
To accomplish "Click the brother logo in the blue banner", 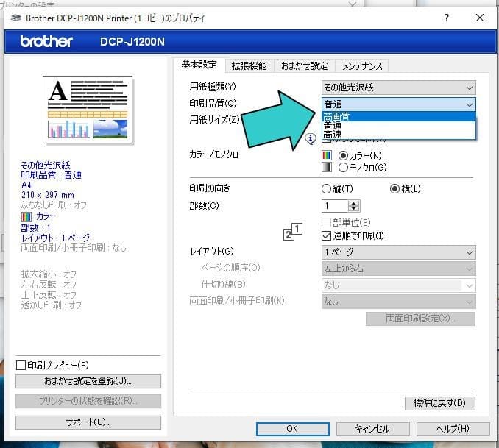I will [46, 41].
